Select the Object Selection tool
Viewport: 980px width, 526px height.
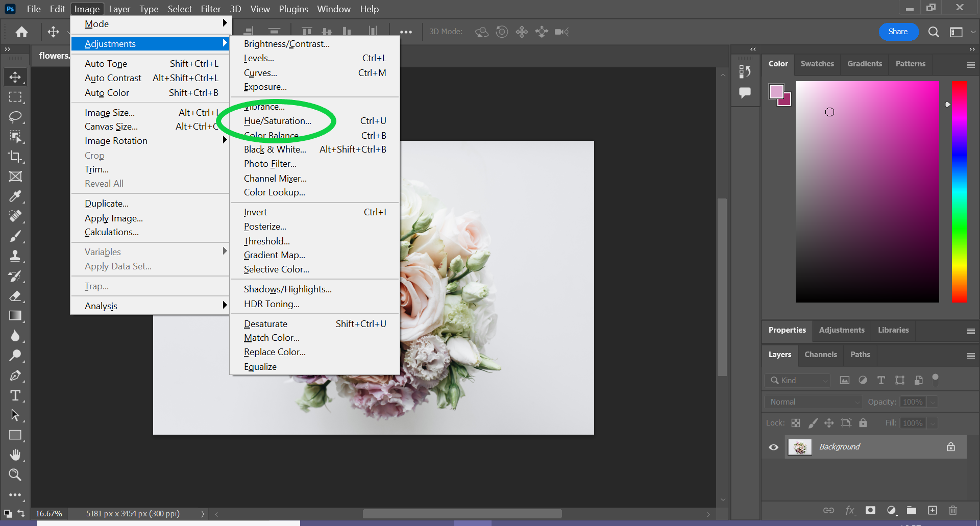[x=15, y=137]
